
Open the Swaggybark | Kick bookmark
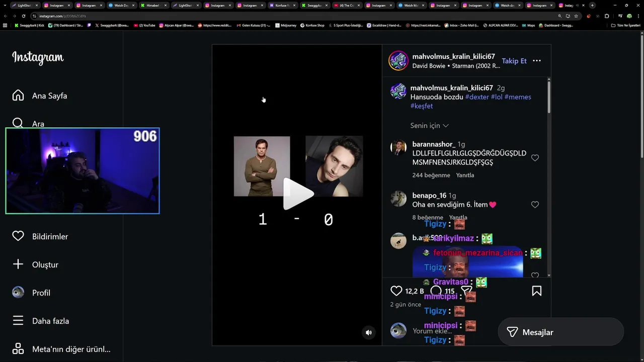click(29, 25)
